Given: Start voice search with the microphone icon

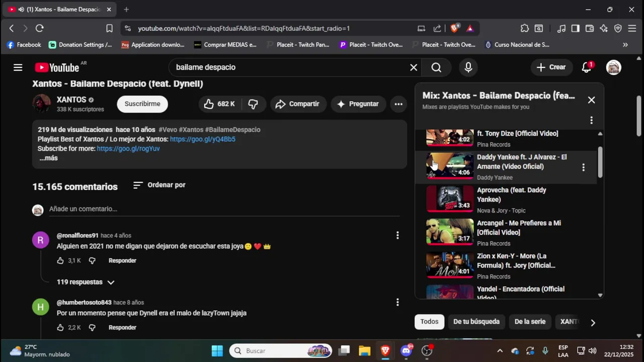Looking at the screenshot, I should (468, 67).
